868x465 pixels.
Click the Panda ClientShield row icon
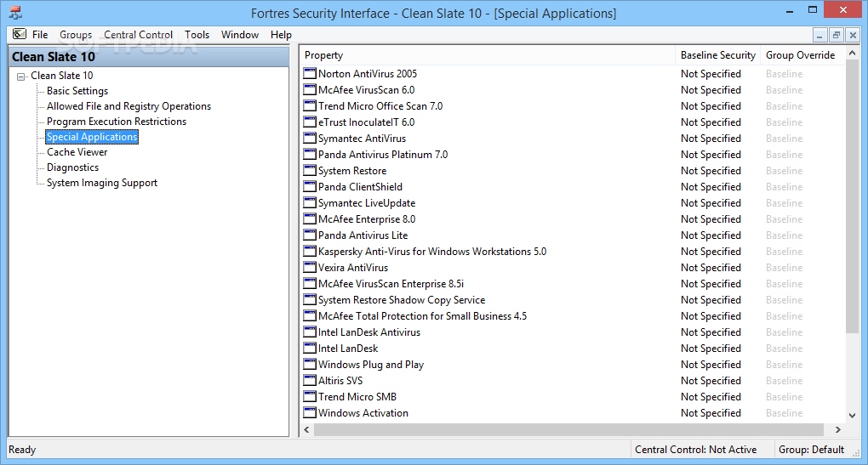pos(310,186)
